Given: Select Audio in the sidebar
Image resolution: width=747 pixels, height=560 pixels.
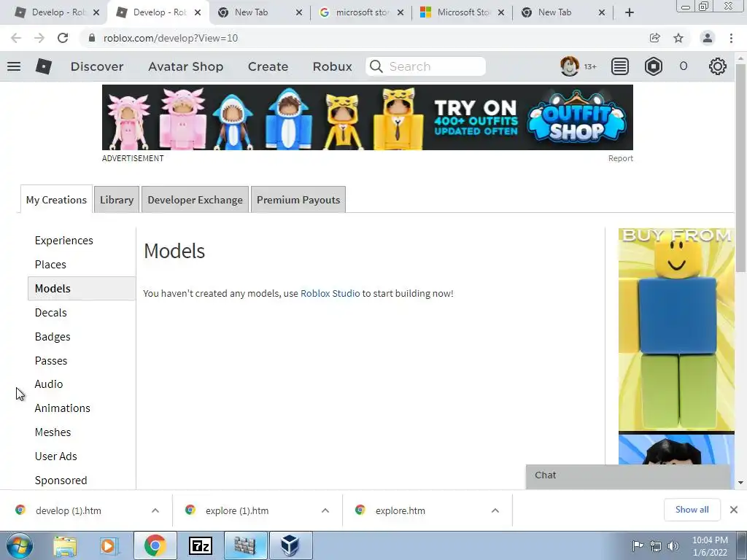Looking at the screenshot, I should (x=49, y=384).
